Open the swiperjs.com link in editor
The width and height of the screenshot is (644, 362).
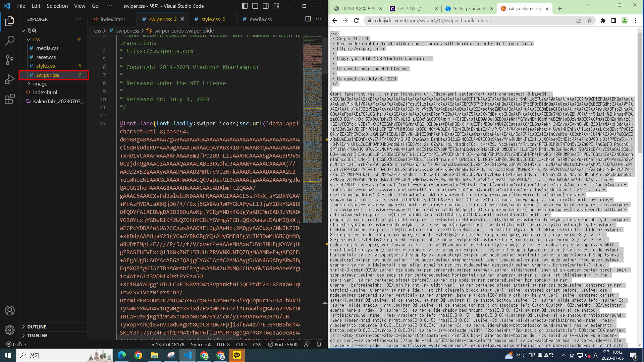(x=159, y=51)
